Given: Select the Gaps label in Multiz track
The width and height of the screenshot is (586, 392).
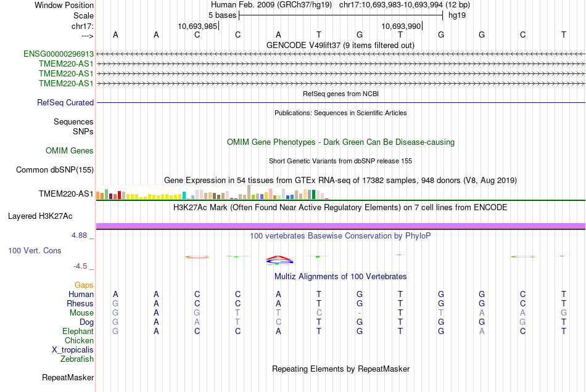Looking at the screenshot, I should (x=84, y=285).
